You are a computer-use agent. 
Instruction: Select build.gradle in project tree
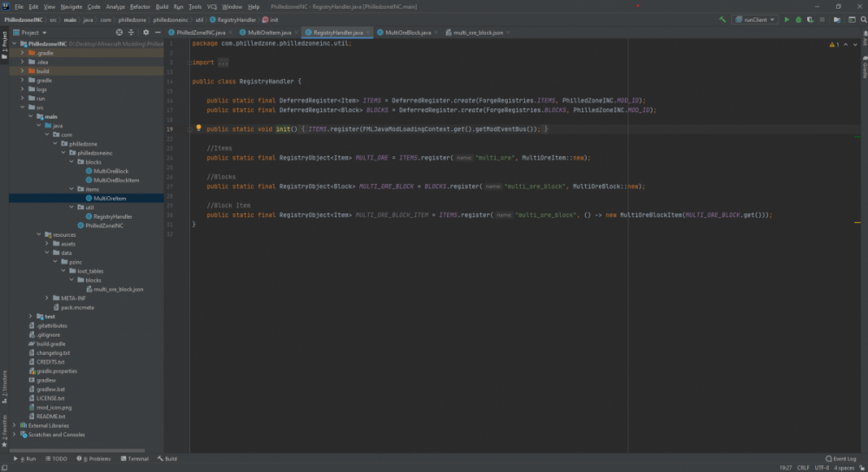(50, 344)
